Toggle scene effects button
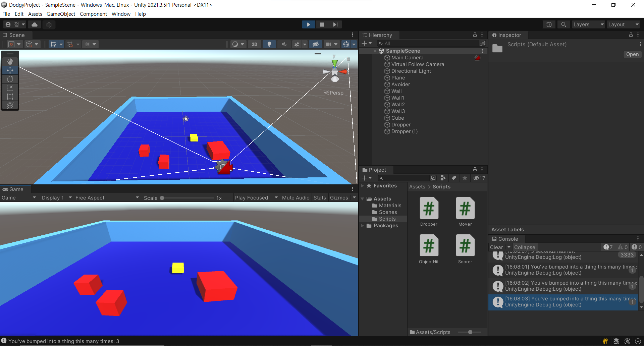This screenshot has height=346, width=644. tap(297, 44)
